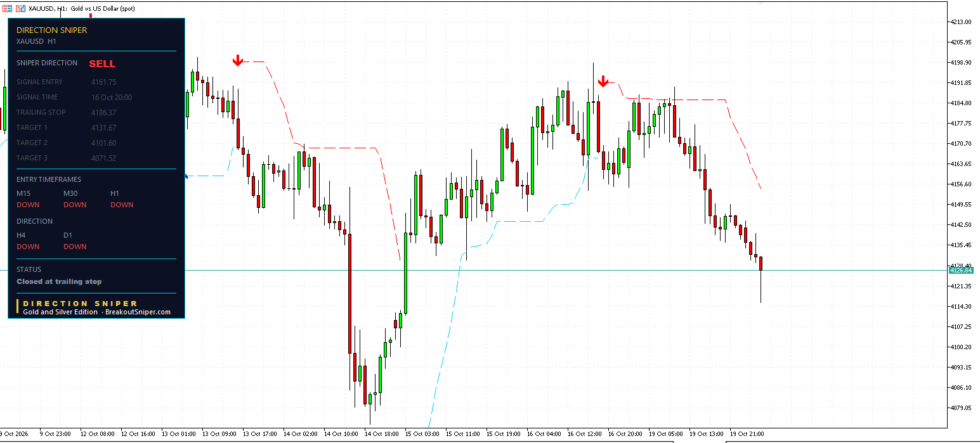Viewport: 980px width, 443px height.
Task: Click the ENTRY TIMEFRAMES section label
Action: pyautogui.click(x=49, y=179)
